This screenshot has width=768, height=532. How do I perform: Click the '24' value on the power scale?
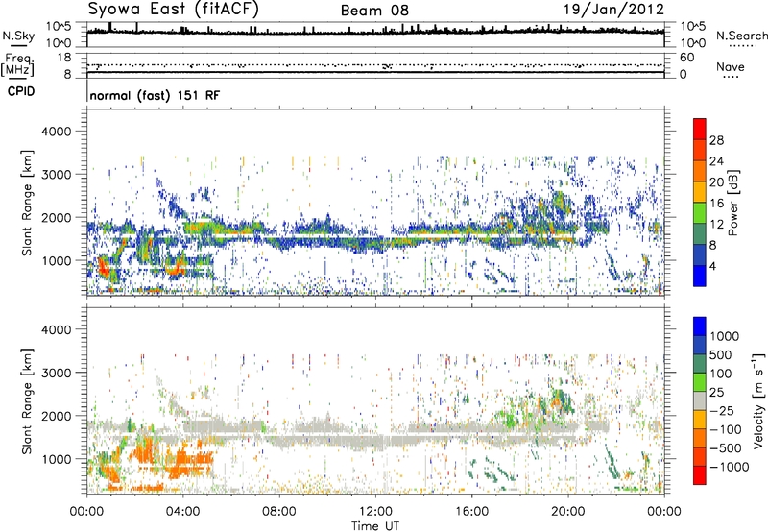click(716, 161)
